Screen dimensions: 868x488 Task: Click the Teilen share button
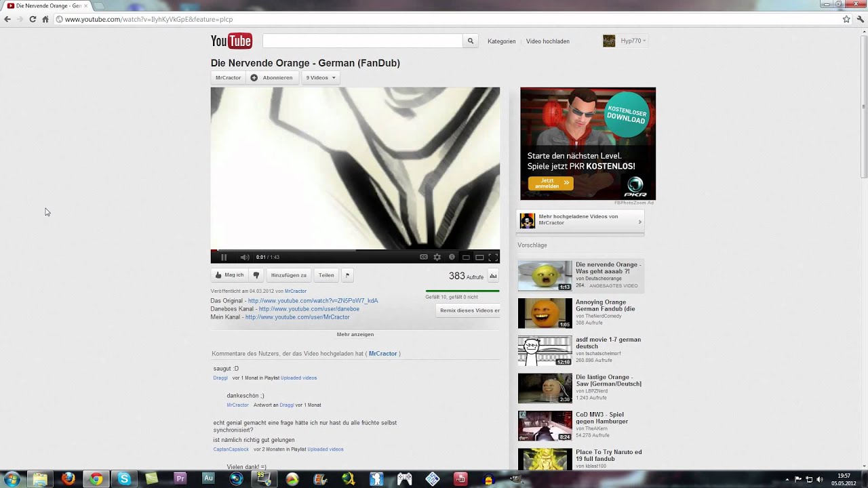[326, 275]
